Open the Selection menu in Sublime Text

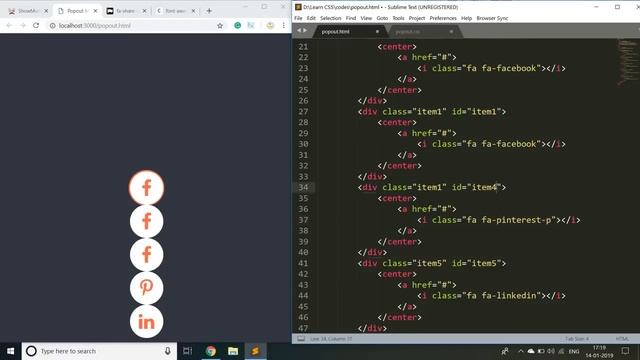(331, 18)
